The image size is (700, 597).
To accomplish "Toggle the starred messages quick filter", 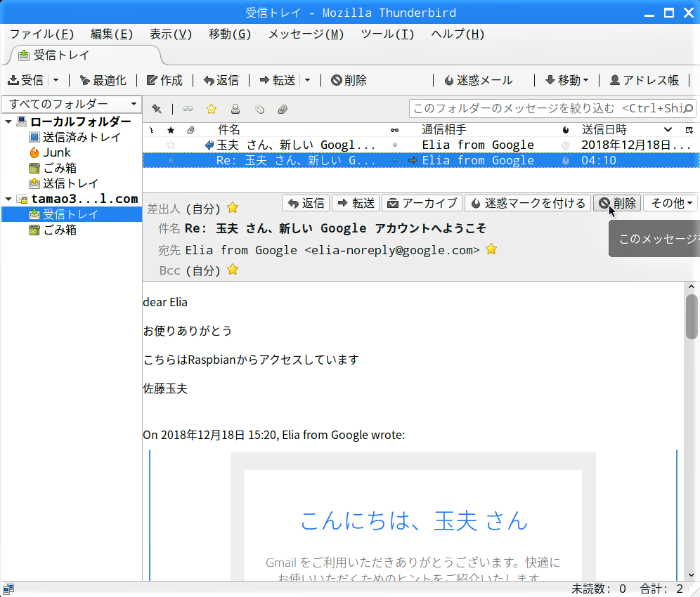I will click(x=211, y=109).
